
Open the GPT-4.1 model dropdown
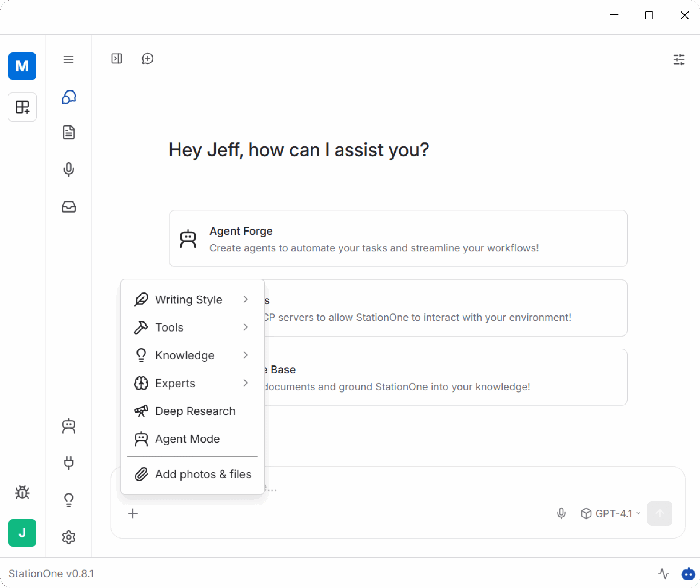pos(611,513)
